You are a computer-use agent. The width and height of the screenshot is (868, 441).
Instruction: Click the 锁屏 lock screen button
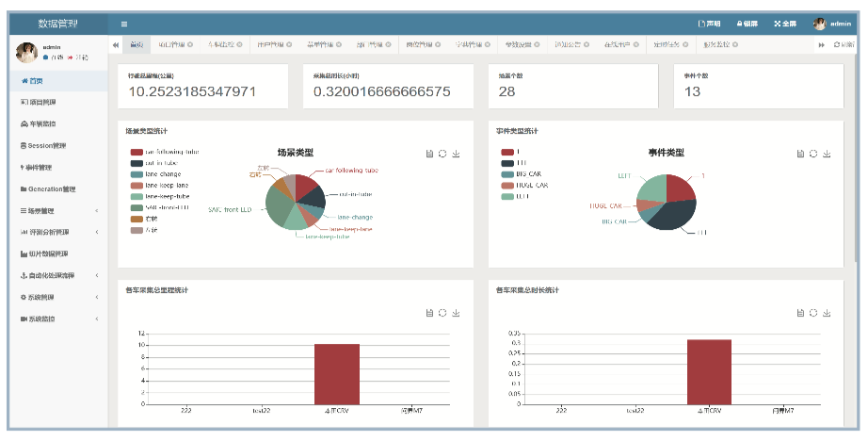pos(747,24)
